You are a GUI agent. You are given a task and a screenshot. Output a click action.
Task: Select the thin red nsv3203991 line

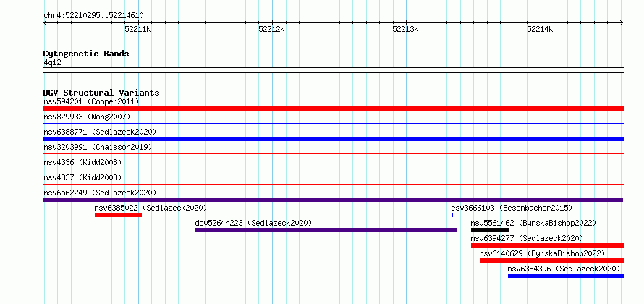point(333,153)
